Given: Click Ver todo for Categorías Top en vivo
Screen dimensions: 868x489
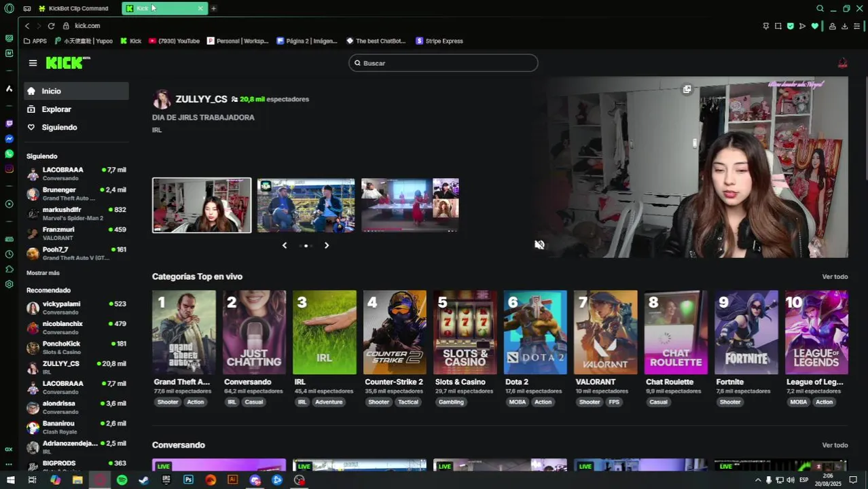Looking at the screenshot, I should (835, 276).
